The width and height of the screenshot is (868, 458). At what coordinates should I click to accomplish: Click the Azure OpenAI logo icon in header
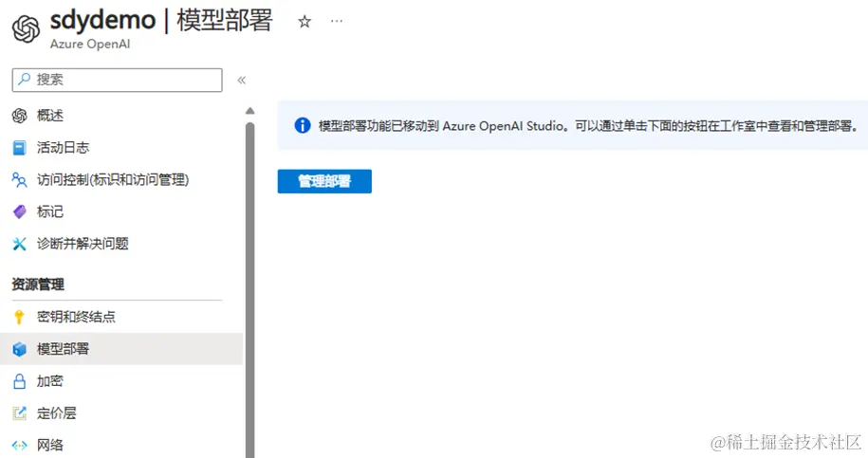[26, 28]
